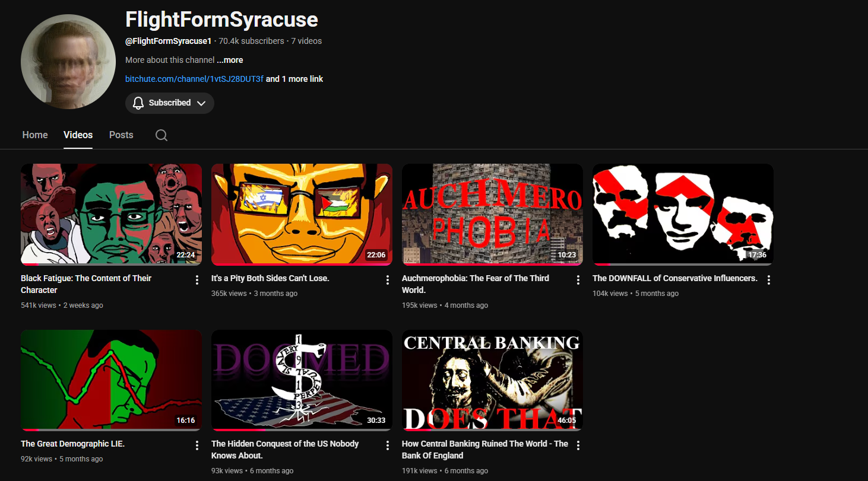Open options for It's a Pity video
Screen dimensions: 868x481
[x=388, y=280]
